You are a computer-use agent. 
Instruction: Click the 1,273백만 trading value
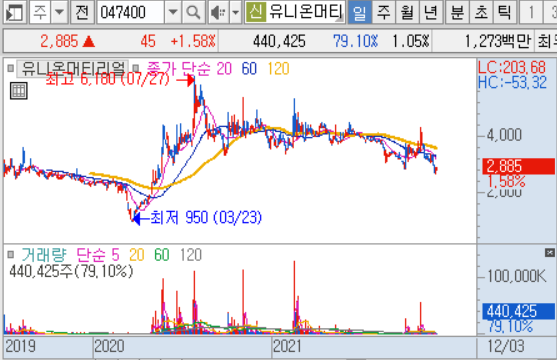point(498,41)
